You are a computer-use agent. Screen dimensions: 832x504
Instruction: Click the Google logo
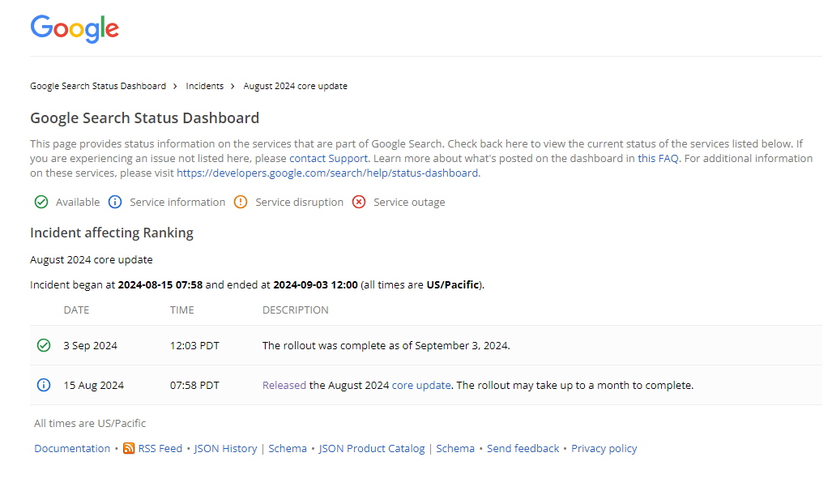tap(75, 28)
